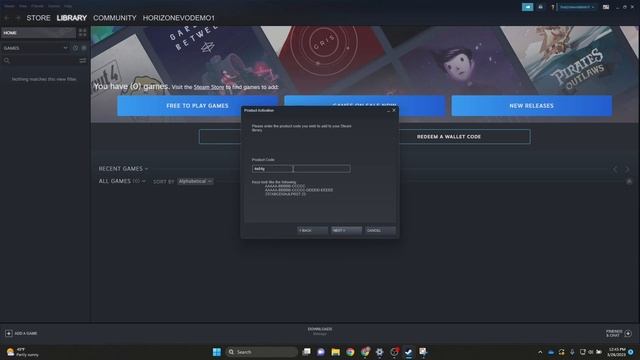Open the Chat app on taskbar
This screenshot has width=640, height=360.
(x=321, y=352)
